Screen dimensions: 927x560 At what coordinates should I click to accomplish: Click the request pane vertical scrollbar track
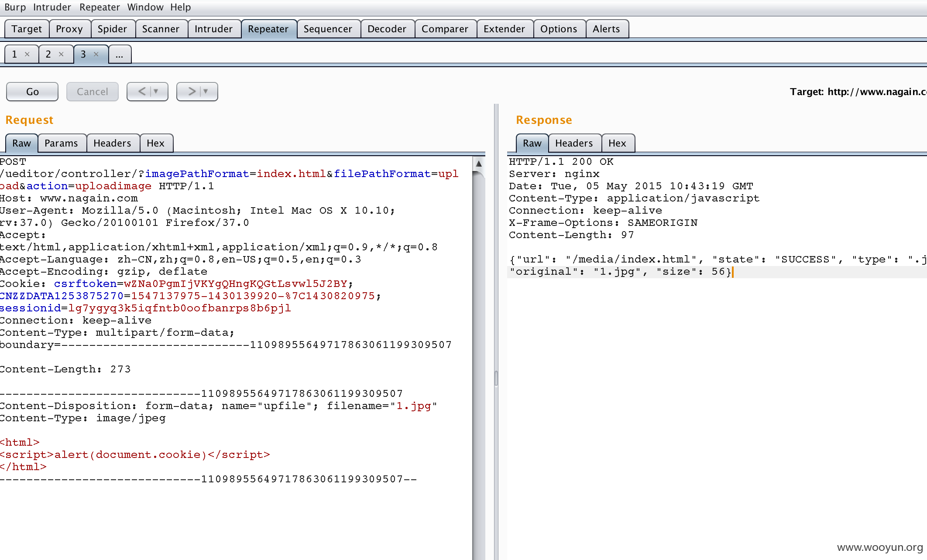[x=479, y=366]
